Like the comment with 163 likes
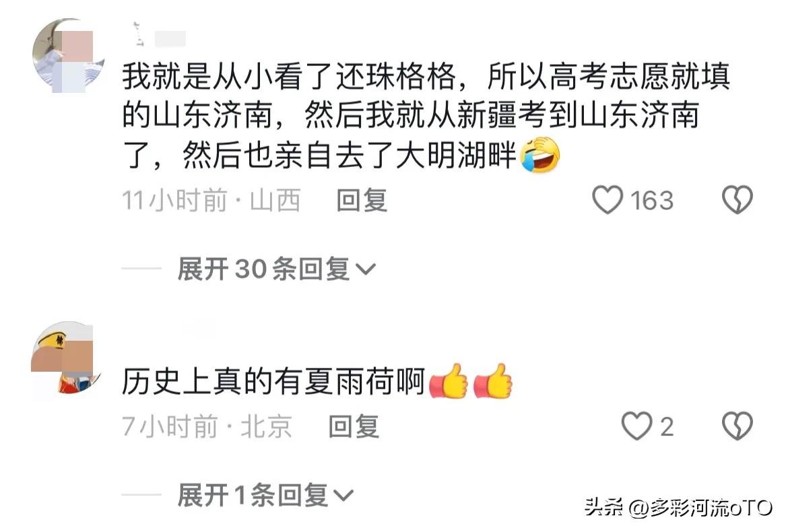This screenshot has height=532, width=788. (x=608, y=199)
